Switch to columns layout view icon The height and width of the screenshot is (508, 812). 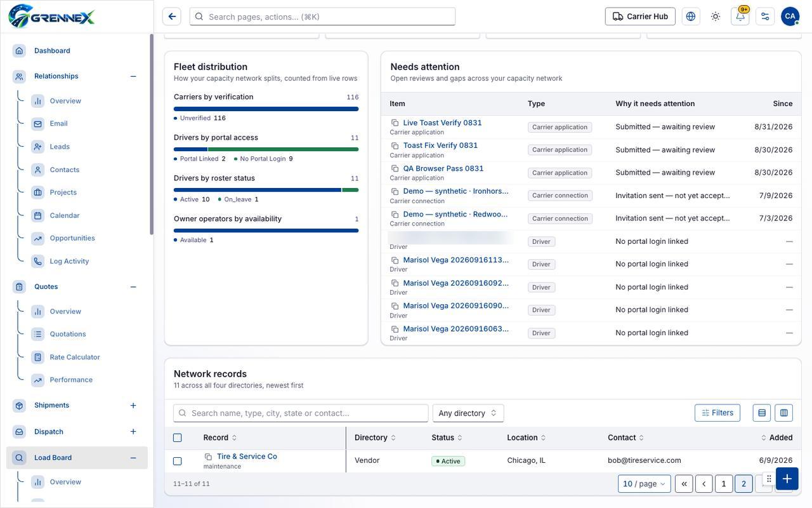(784, 413)
